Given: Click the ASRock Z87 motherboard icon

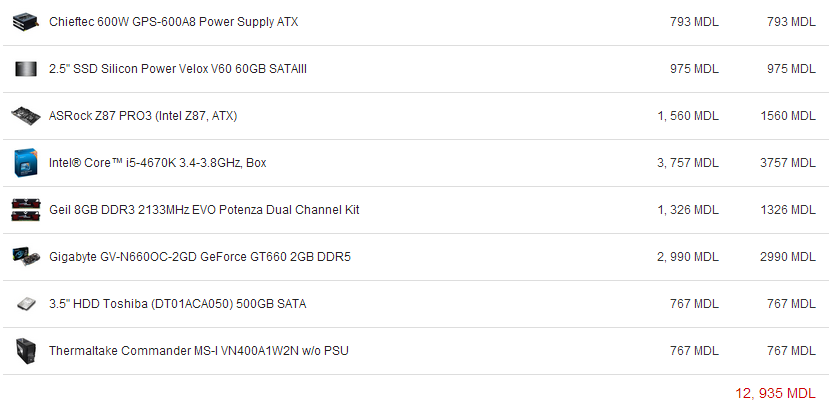Looking at the screenshot, I should (x=25, y=116).
